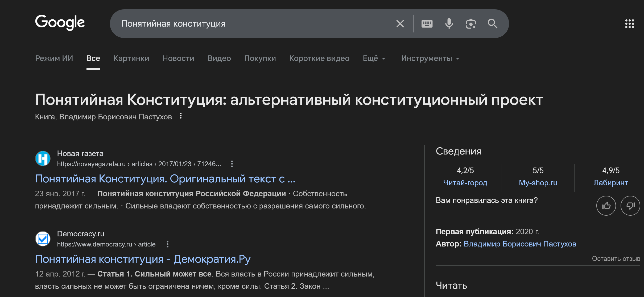644x297 pixels.
Task: Open Google apps grid icon
Action: 629,24
